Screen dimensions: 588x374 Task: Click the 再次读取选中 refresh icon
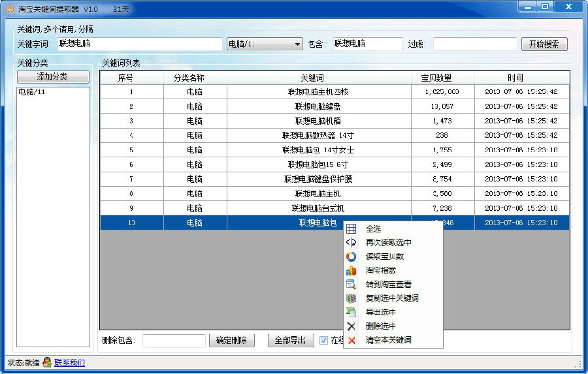351,243
